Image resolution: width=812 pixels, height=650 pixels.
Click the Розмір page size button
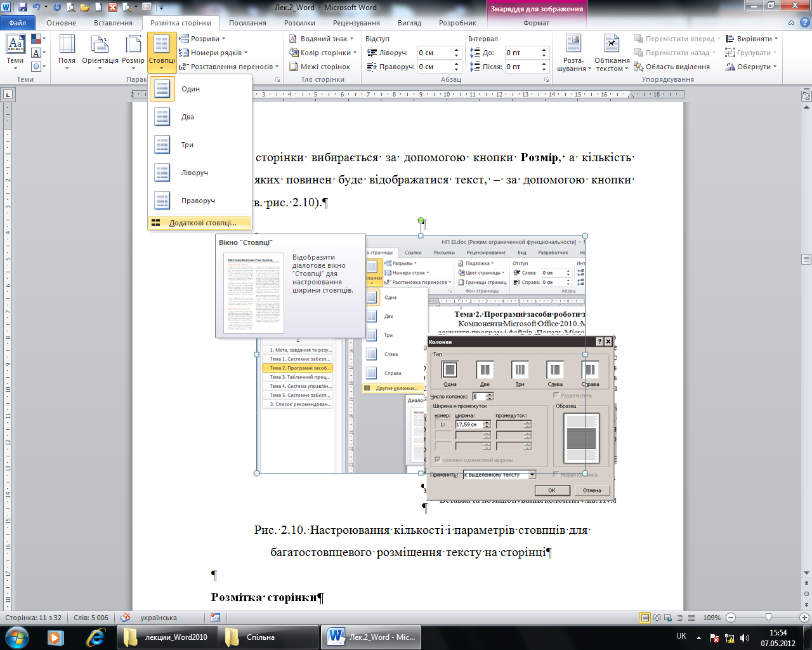(133, 53)
